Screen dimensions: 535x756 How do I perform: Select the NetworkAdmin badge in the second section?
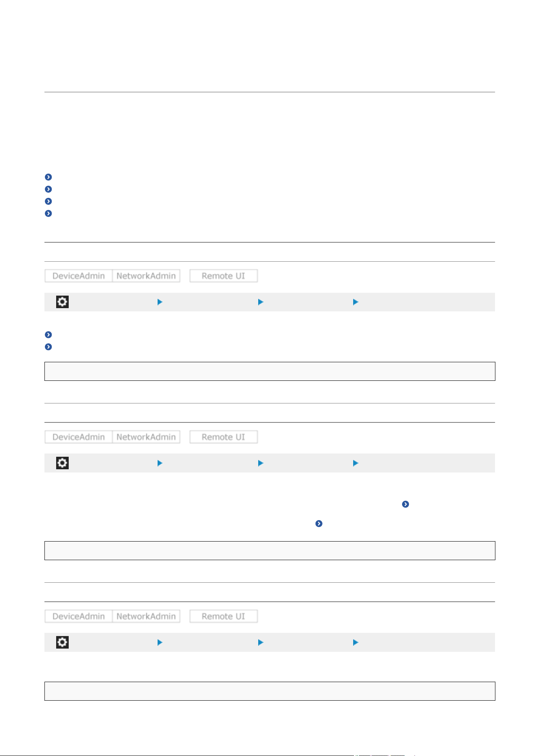pos(146,437)
